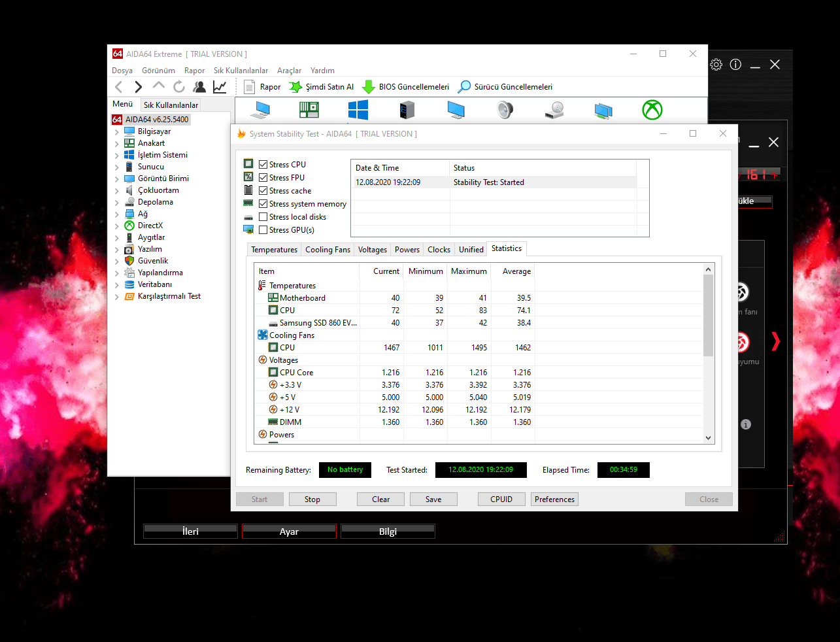Click the CPU chip icon beside Stress CPU
840x642 pixels.
pos(248,164)
